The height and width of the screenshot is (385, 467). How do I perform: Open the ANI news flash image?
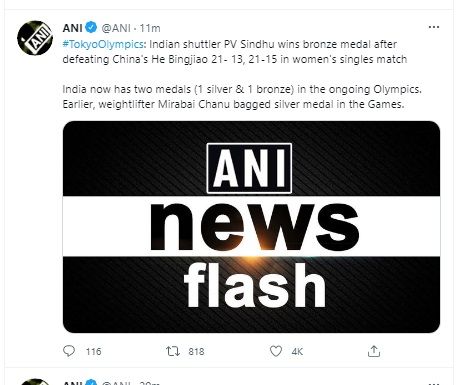click(x=251, y=227)
